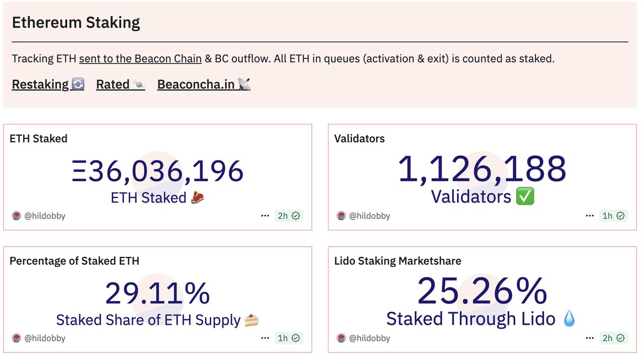This screenshot has height=356, width=644.
Task: Open the ETH Staked card's three-dot menu
Action: point(265,216)
